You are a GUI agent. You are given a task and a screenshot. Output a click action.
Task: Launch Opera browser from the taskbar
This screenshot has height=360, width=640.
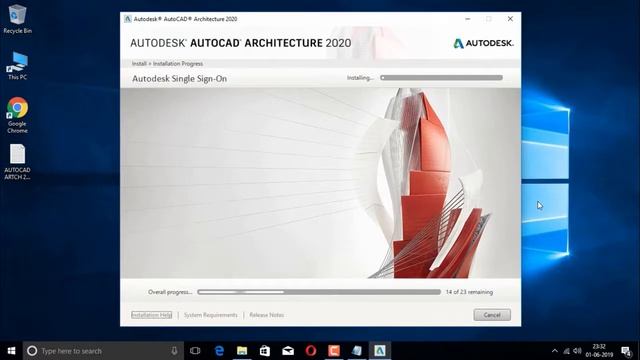pos(311,351)
